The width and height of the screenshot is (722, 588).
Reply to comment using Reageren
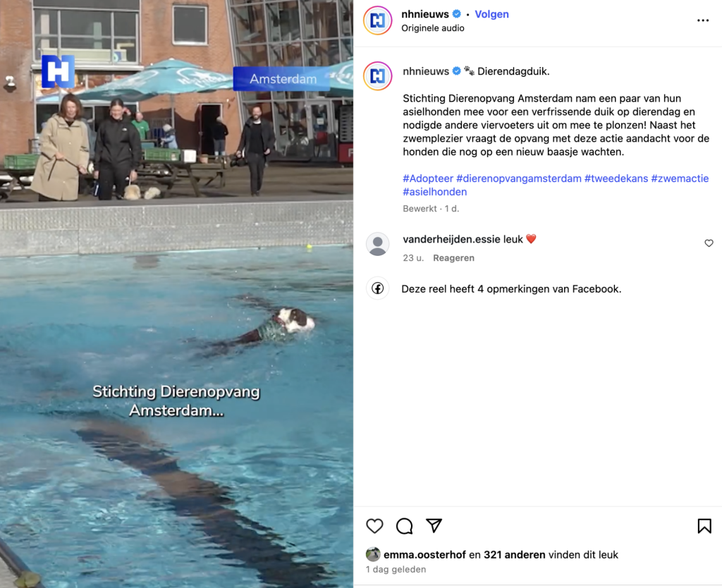click(453, 258)
